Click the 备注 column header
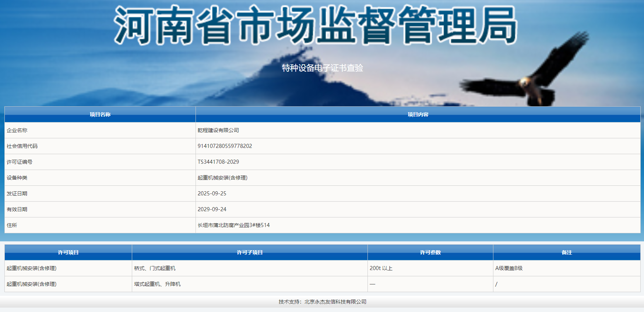Image resolution: width=644 pixels, height=312 pixels. click(x=567, y=252)
